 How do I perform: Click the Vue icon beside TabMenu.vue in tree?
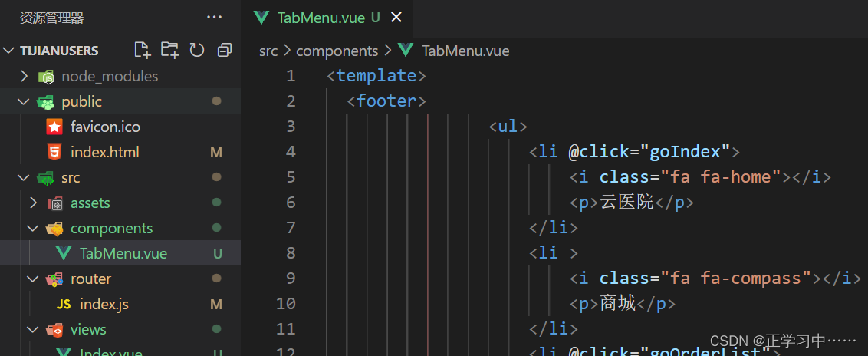click(64, 254)
